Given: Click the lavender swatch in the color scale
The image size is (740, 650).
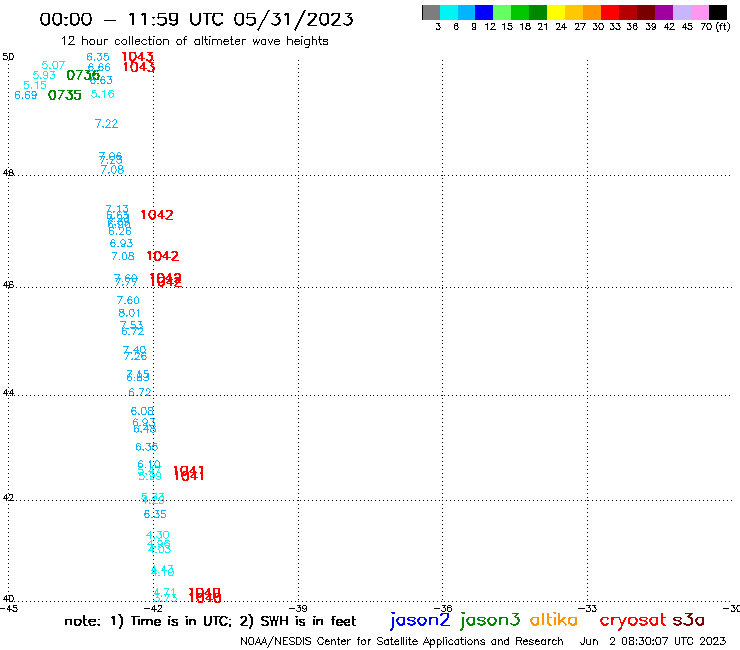Looking at the screenshot, I should click(x=682, y=12).
